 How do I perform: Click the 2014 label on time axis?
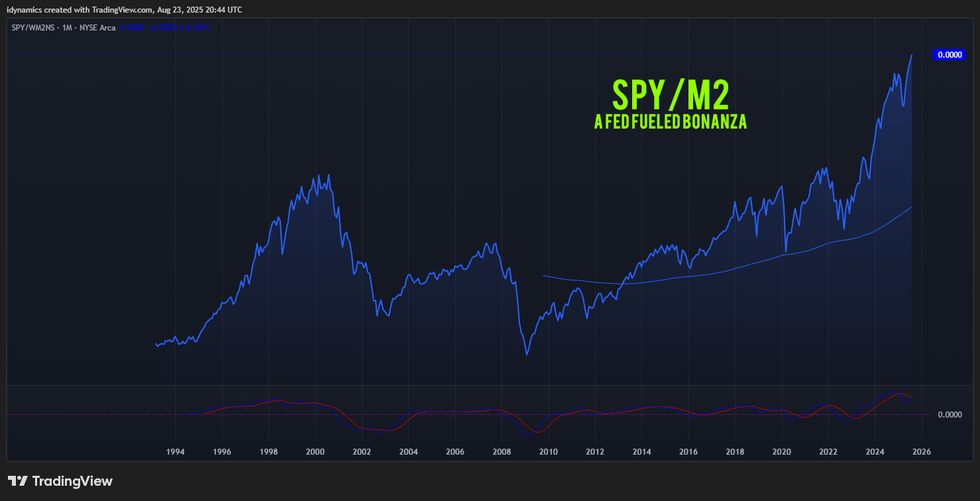click(642, 452)
